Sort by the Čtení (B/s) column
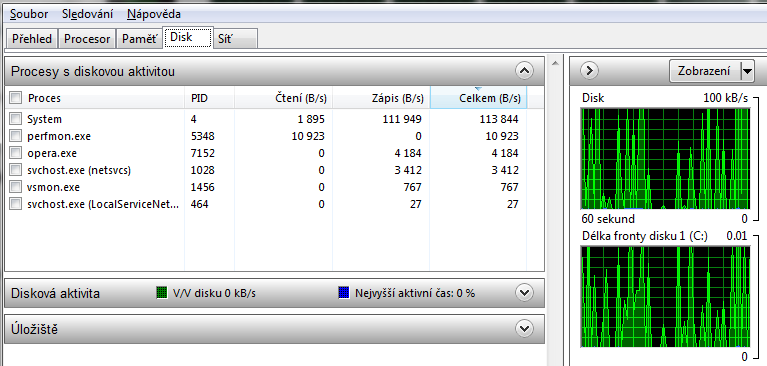The width and height of the screenshot is (767, 366). tap(284, 98)
